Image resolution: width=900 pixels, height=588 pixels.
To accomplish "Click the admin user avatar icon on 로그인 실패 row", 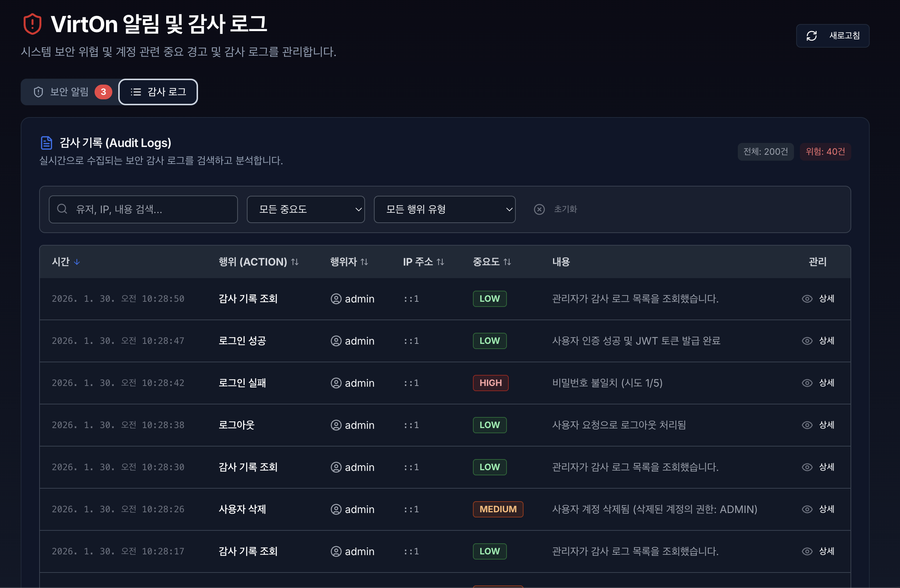I will coord(336,383).
